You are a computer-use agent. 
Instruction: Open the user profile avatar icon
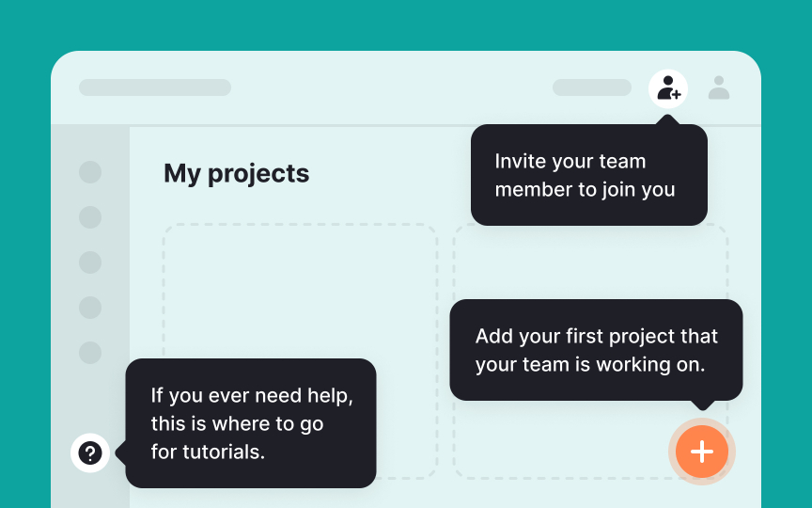coord(719,87)
